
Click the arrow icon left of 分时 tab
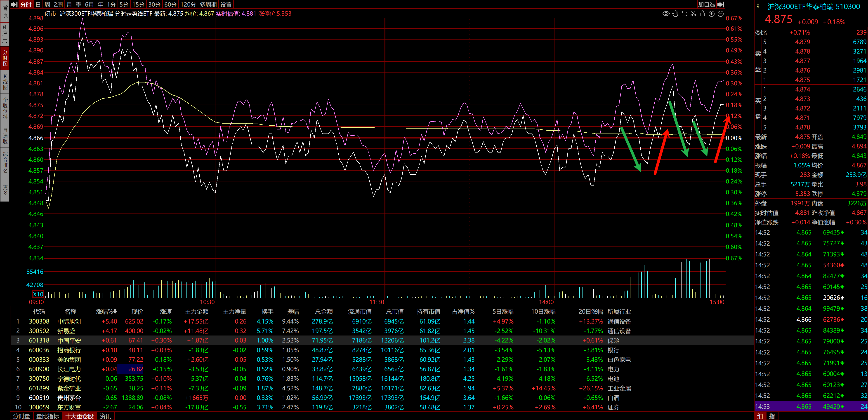(x=14, y=4)
